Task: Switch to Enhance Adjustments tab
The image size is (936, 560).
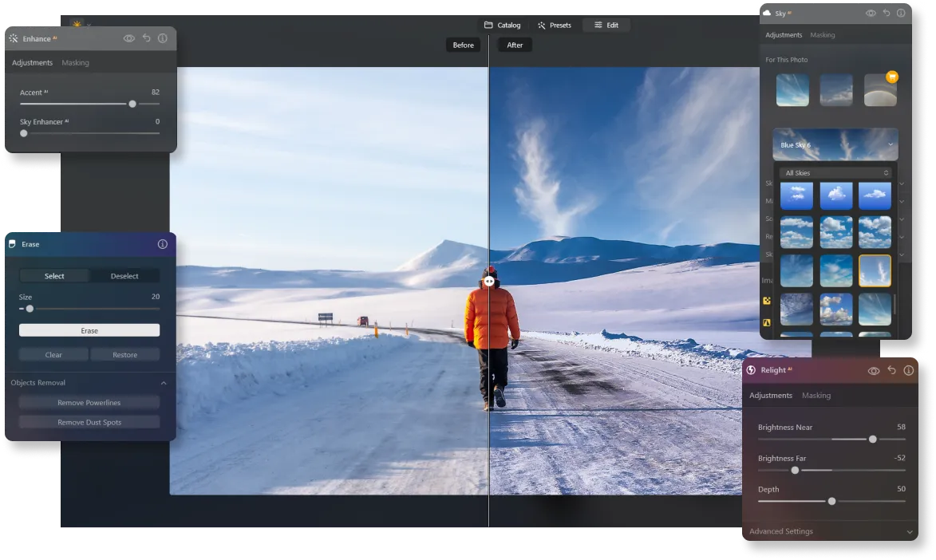Action: 32,63
